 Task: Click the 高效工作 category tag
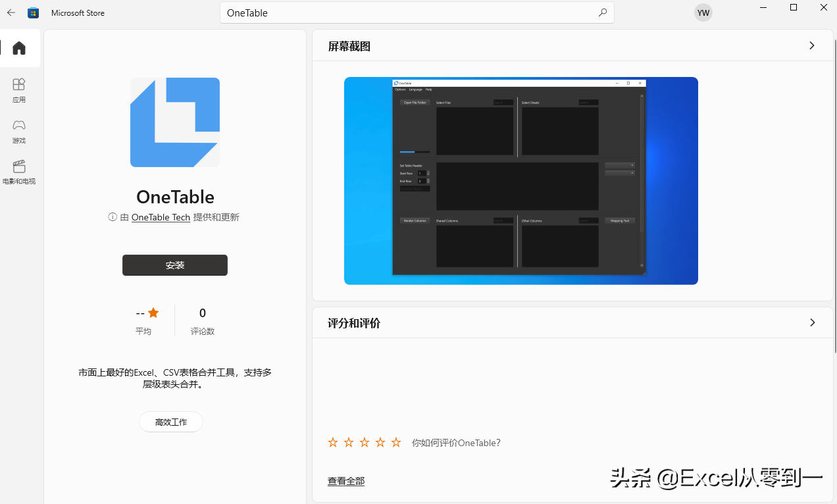click(171, 422)
